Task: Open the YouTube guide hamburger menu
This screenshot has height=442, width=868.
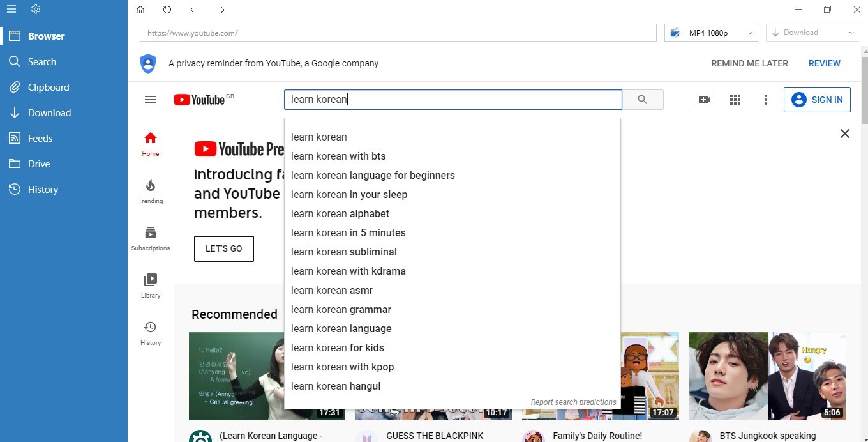Action: point(151,100)
